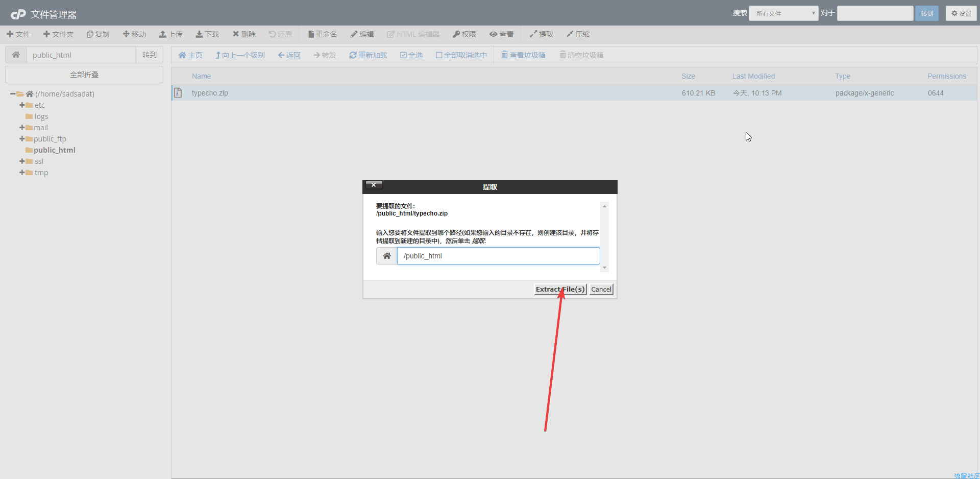Go to 主页 home in navigation bar

190,55
